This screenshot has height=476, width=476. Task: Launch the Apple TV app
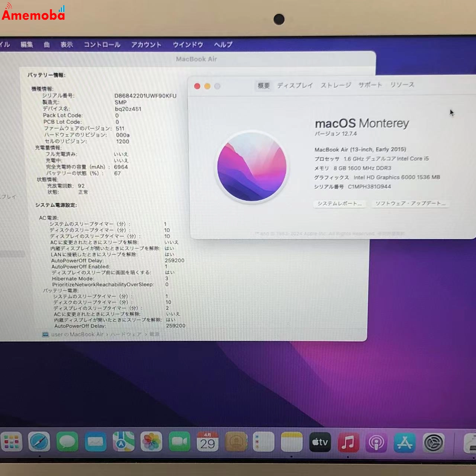pyautogui.click(x=320, y=442)
